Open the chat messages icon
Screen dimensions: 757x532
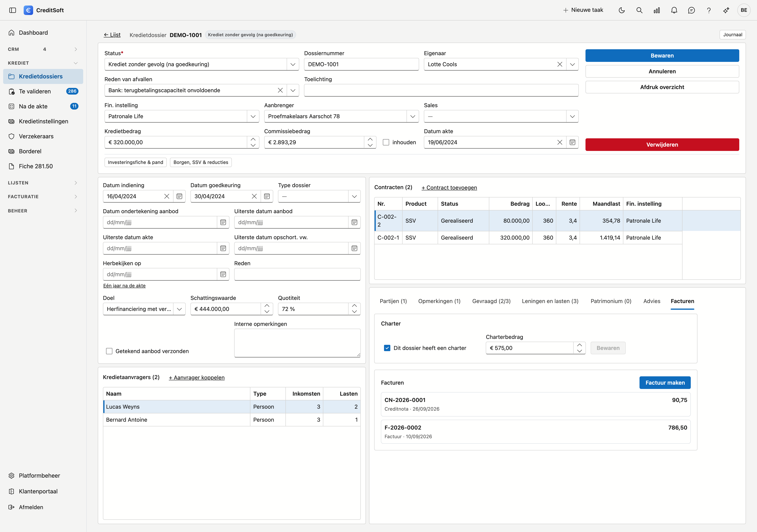tap(691, 10)
